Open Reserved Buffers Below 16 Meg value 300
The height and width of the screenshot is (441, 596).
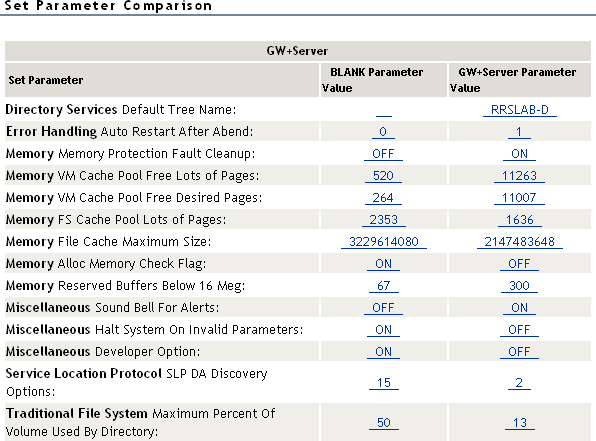(x=519, y=286)
